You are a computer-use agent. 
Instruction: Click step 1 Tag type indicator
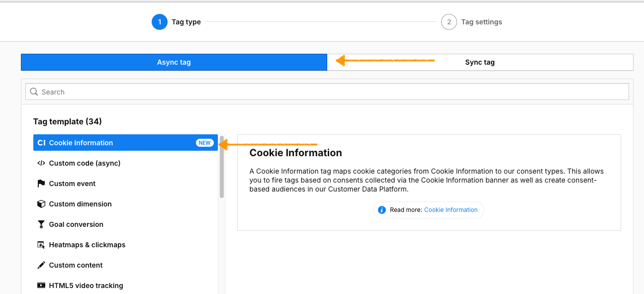click(159, 21)
